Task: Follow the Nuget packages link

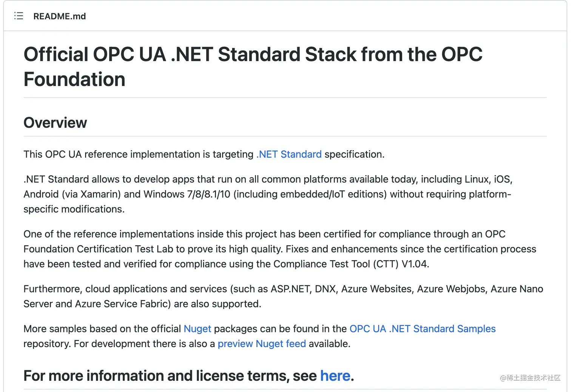Action: pos(197,329)
